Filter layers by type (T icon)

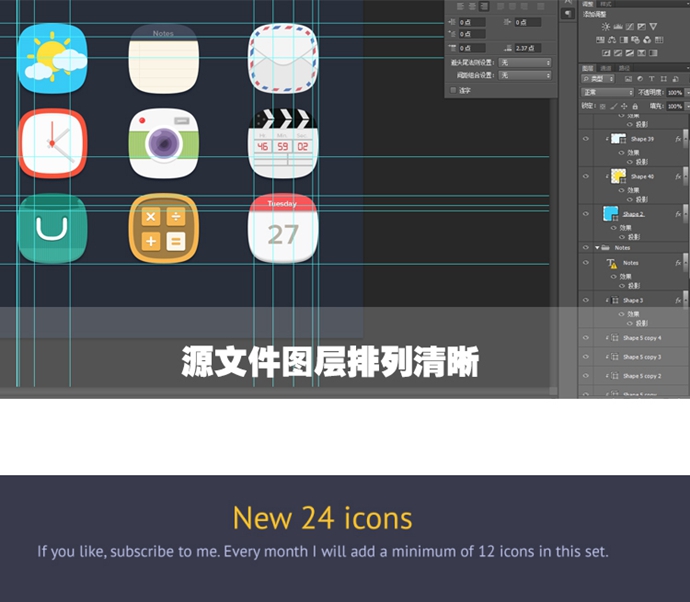pos(650,78)
